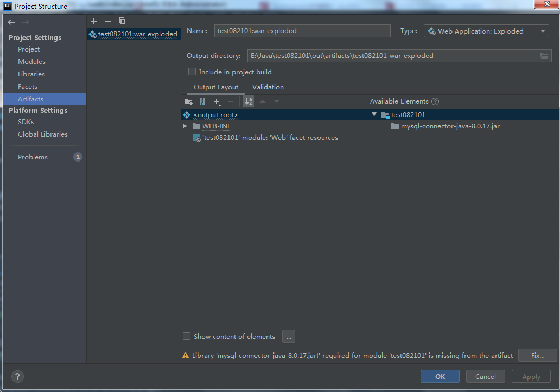This screenshot has width=560, height=392.
Task: Click the missing library warning text
Action: point(352,356)
